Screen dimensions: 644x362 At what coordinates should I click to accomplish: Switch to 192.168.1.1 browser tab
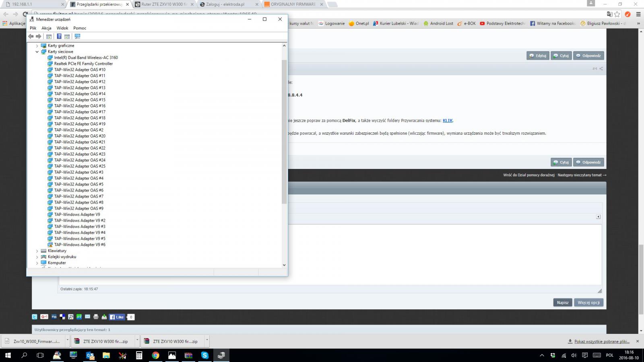click(34, 4)
